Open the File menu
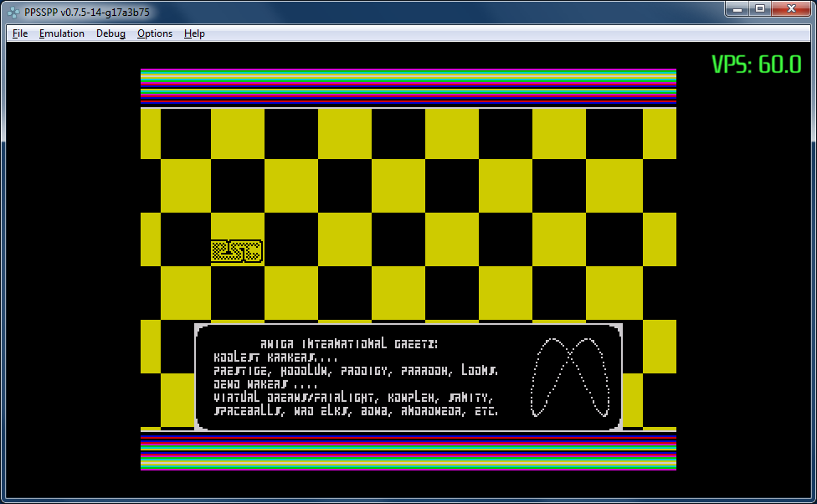Image resolution: width=817 pixels, height=504 pixels. pyautogui.click(x=20, y=33)
